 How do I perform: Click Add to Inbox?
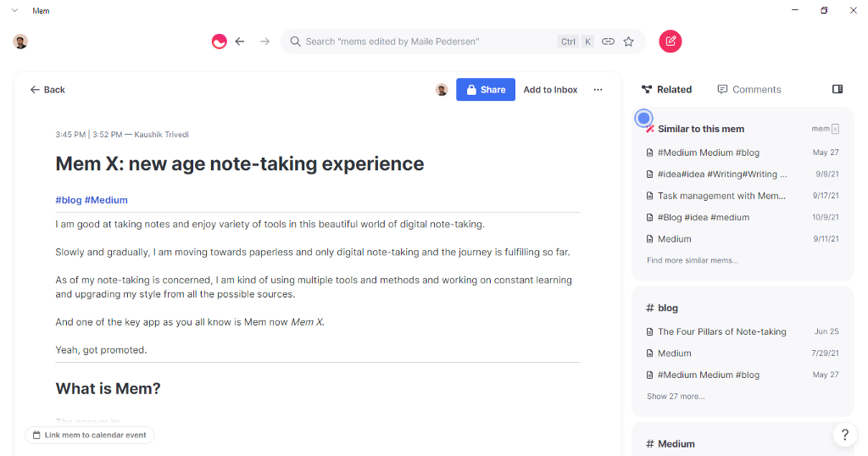(550, 90)
